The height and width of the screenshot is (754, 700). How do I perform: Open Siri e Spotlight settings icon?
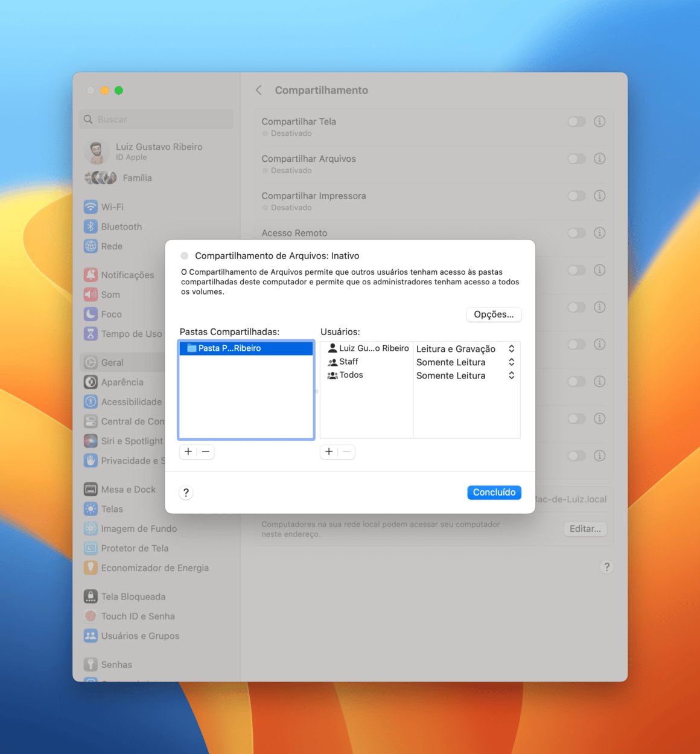91,441
